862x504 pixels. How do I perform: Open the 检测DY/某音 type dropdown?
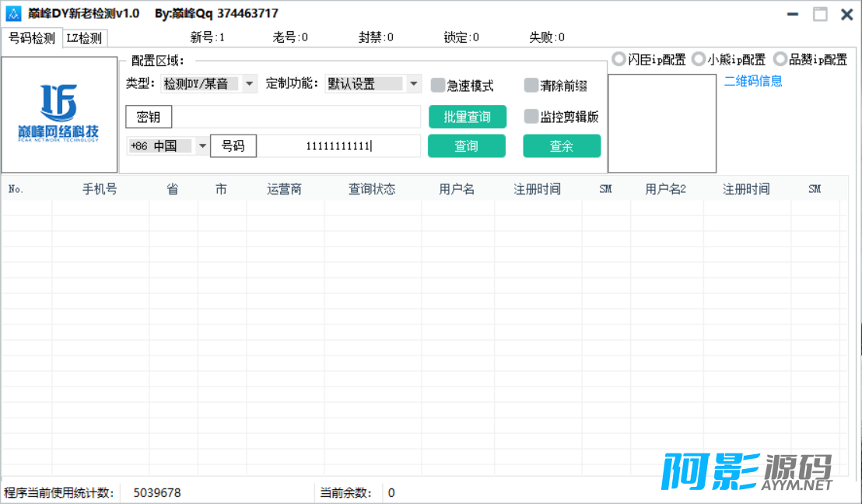tap(250, 84)
